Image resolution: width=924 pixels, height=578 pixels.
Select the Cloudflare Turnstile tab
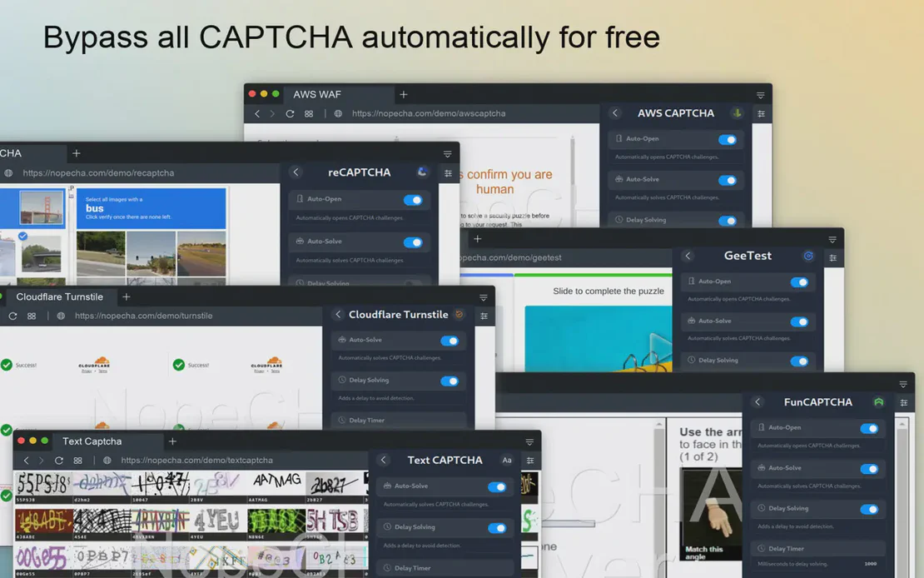pyautogui.click(x=60, y=296)
